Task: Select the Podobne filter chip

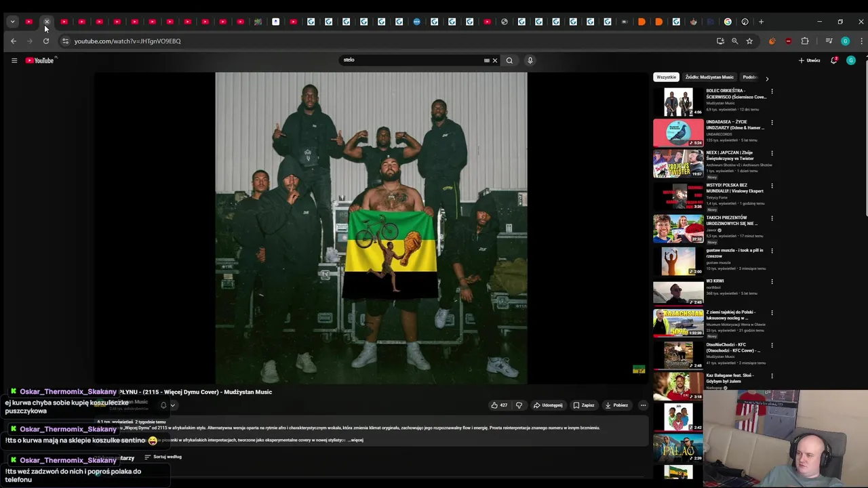Action: [x=750, y=77]
